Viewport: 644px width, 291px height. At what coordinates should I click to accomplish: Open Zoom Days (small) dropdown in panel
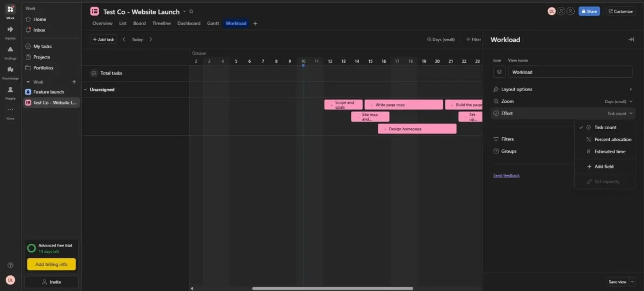coord(618,101)
